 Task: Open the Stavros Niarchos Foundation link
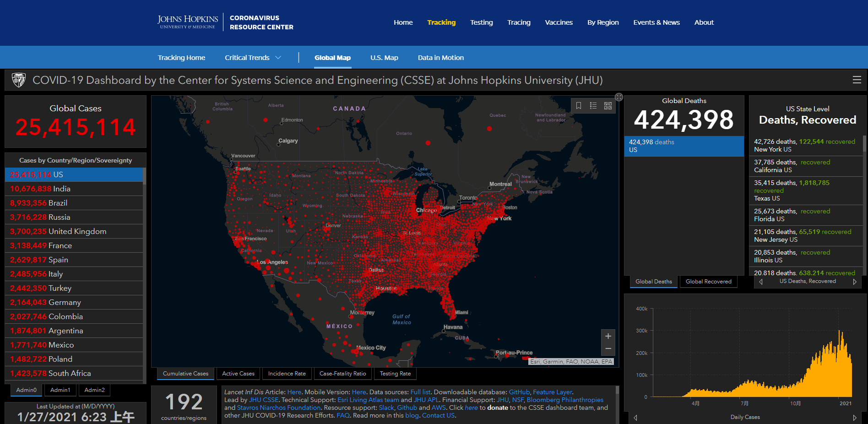tap(279, 408)
